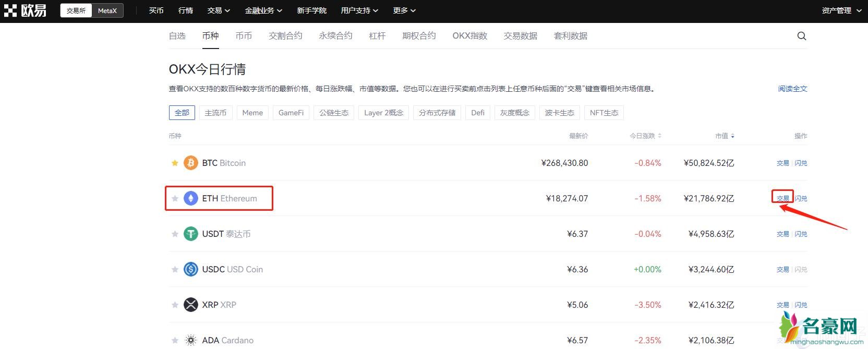
Task: Click the USDC change value +0.00%
Action: [647, 269]
